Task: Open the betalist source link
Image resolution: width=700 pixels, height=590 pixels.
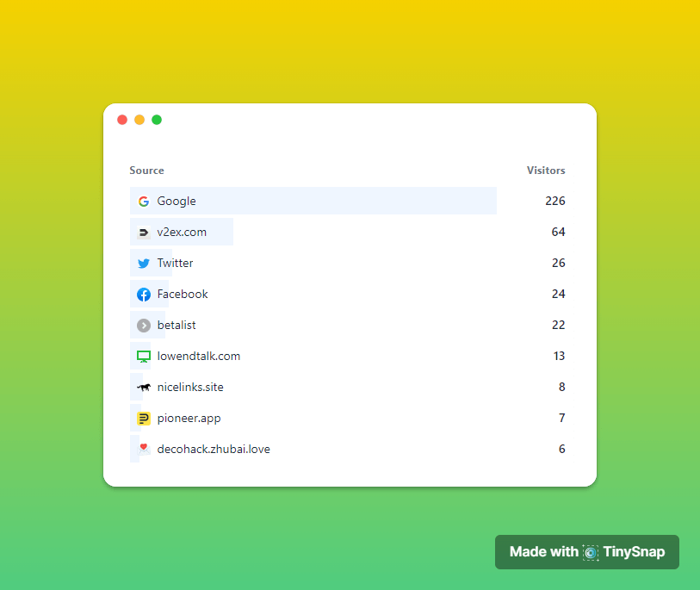Action: coord(177,326)
